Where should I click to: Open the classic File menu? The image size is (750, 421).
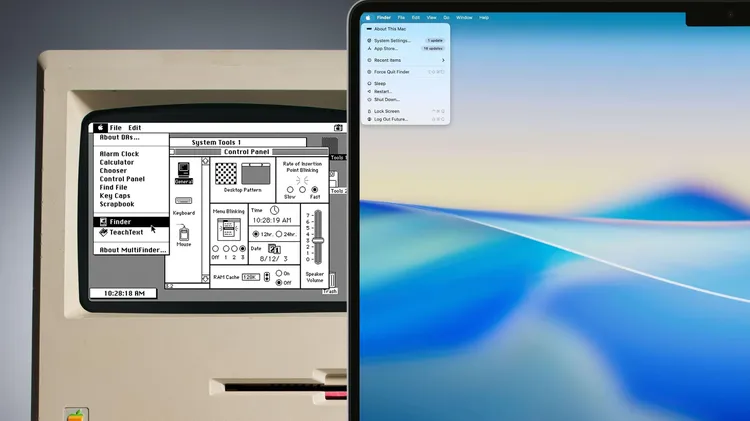click(116, 128)
